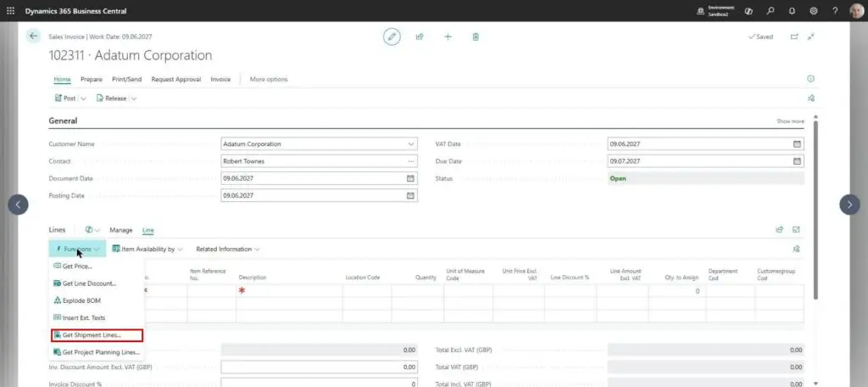Share the invoice with share icon
Viewport: 868px width, 387px height.
pos(420,36)
